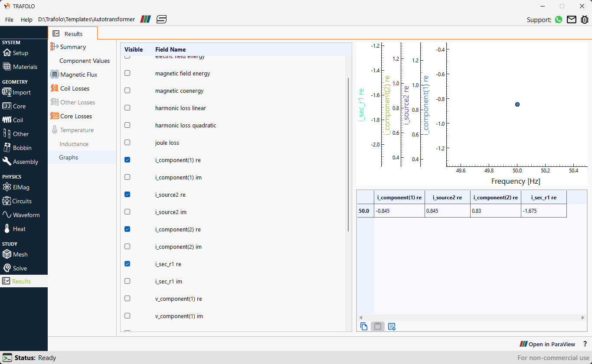This screenshot has width=592, height=364.
Task: Open Materials in the sidebar
Action: (20, 67)
